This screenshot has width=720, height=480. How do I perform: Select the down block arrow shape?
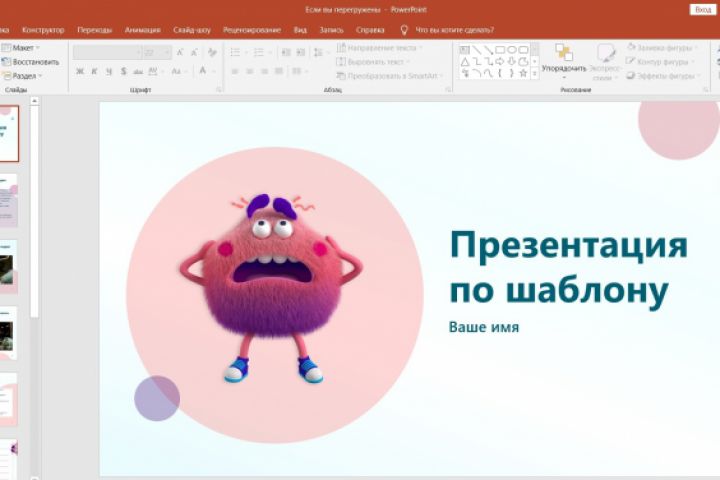coord(512,62)
